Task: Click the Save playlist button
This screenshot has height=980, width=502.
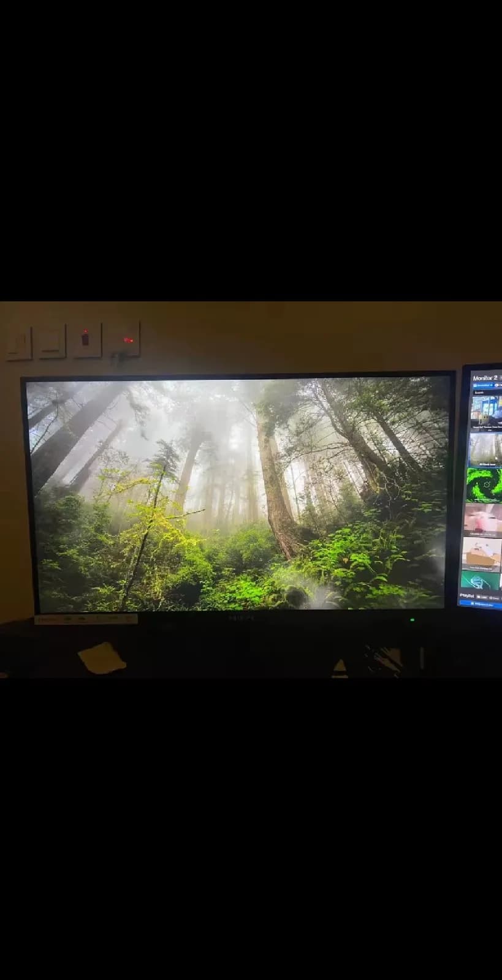Action: click(494, 598)
